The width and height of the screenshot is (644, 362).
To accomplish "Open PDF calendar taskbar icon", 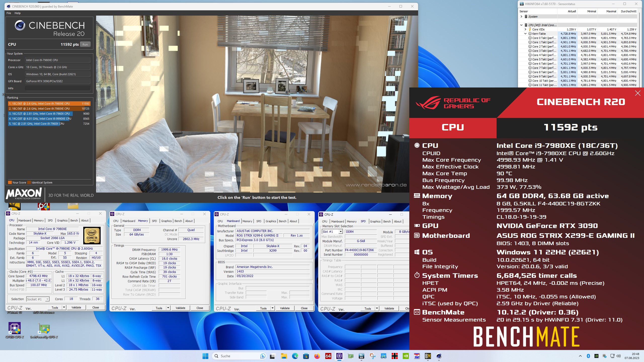I will tap(417, 356).
